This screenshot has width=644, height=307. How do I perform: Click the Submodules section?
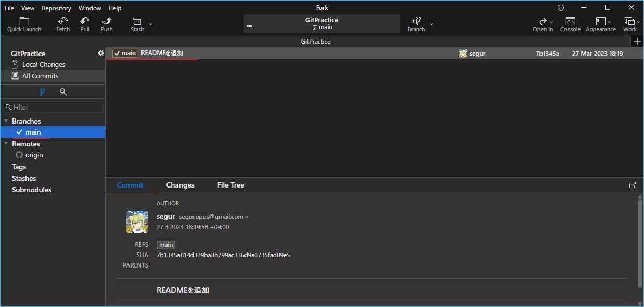(x=32, y=190)
